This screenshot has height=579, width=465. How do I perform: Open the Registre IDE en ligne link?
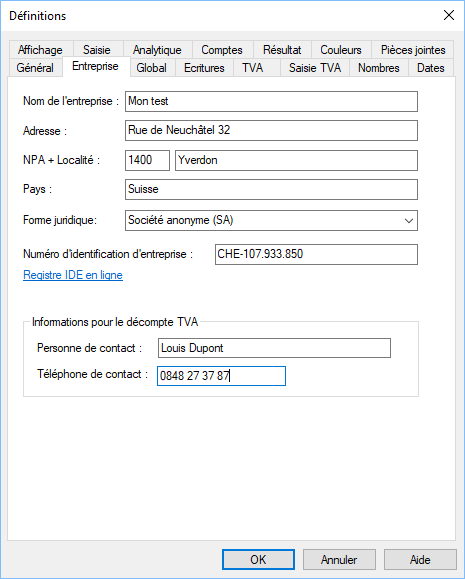point(73,275)
